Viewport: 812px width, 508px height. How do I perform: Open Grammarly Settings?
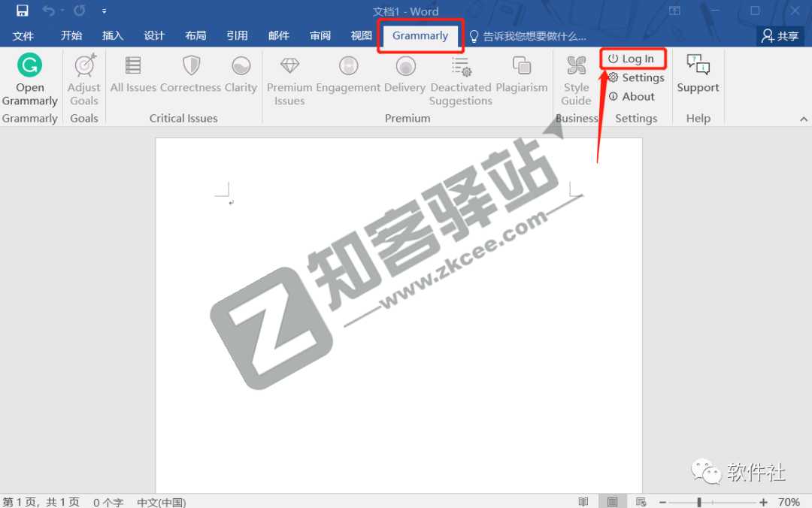(636, 77)
